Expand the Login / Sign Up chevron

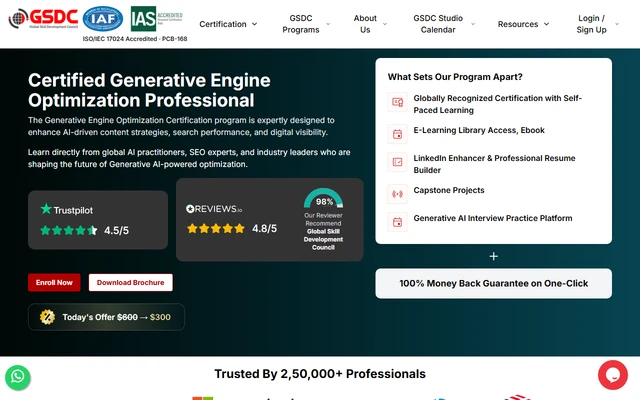(x=617, y=24)
